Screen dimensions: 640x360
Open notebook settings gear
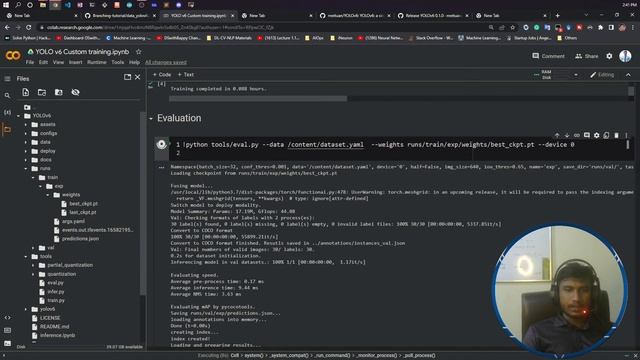609,56
